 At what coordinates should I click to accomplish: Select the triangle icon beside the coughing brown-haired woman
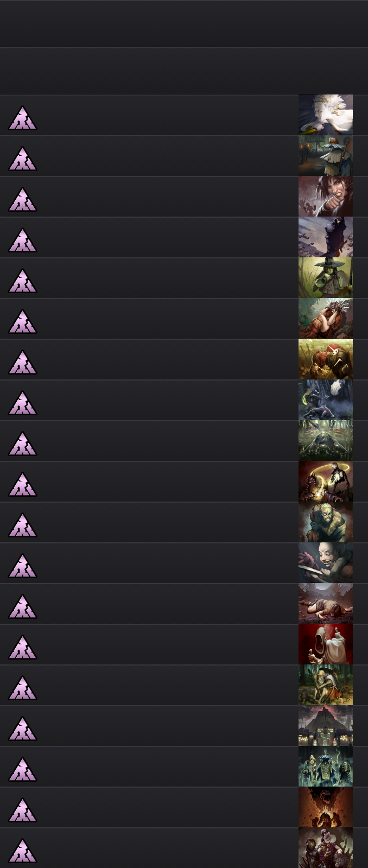click(x=22, y=200)
